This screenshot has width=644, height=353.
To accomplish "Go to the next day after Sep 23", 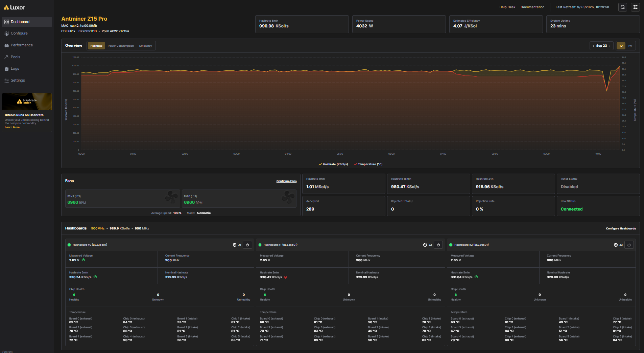I will point(610,46).
